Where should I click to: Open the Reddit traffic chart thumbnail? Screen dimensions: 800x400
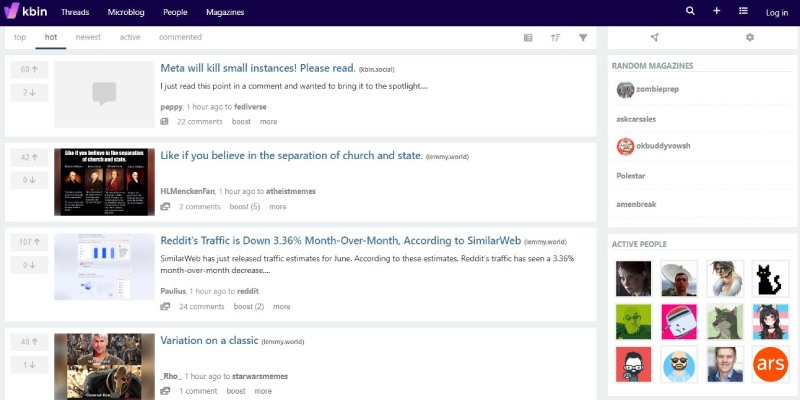[x=105, y=267]
